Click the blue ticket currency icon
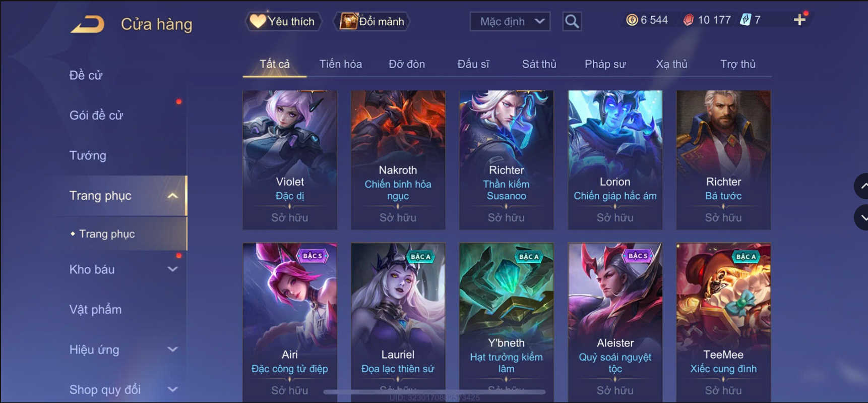The height and width of the screenshot is (403, 868). coord(746,20)
